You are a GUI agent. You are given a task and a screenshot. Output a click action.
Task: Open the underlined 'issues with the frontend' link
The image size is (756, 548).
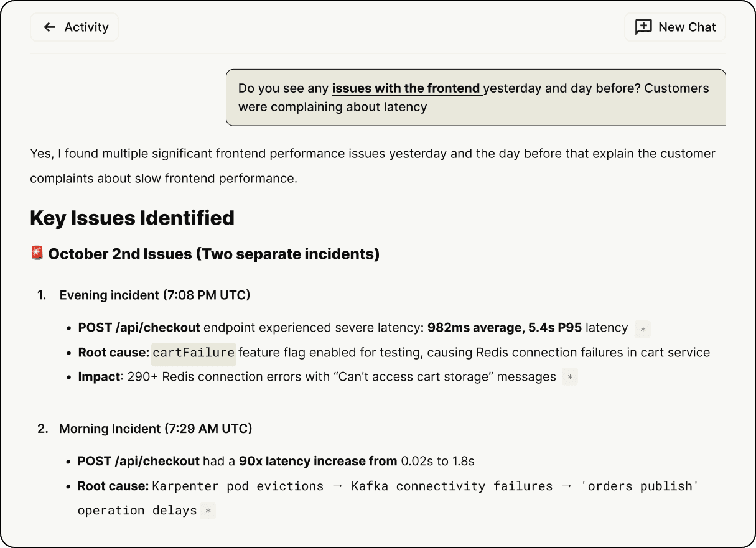pos(406,88)
